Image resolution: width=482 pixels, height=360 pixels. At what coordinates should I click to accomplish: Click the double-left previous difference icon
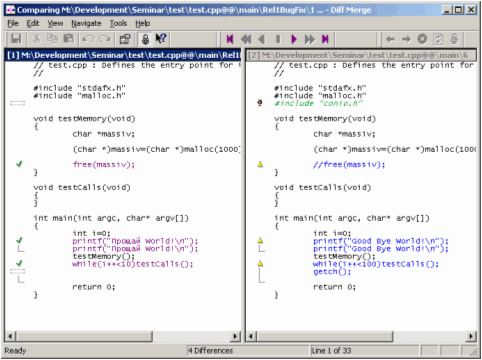246,39
